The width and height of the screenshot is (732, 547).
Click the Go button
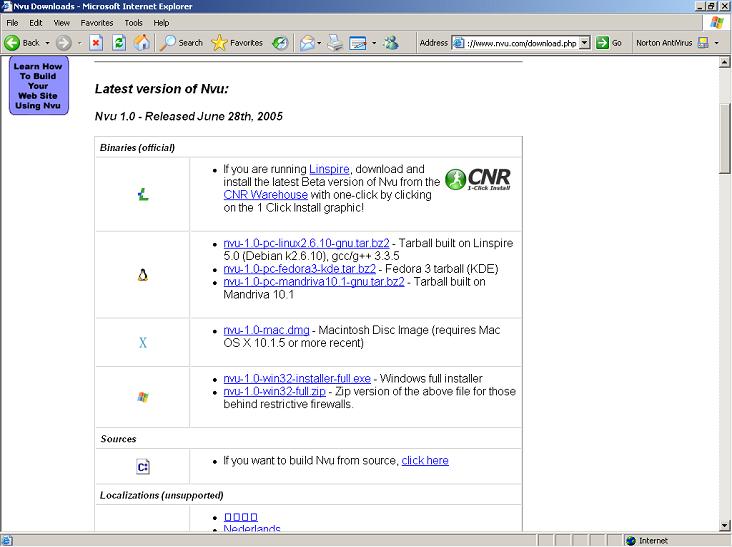click(x=609, y=43)
